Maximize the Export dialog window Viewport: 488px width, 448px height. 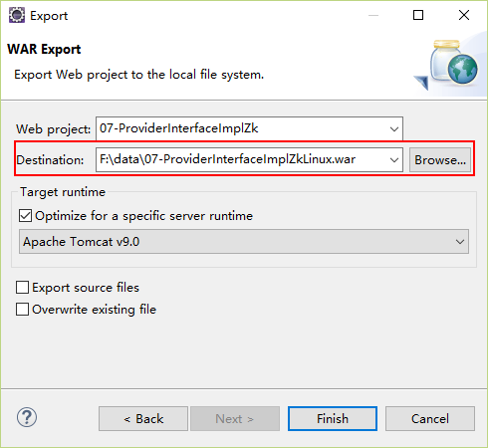tap(418, 15)
